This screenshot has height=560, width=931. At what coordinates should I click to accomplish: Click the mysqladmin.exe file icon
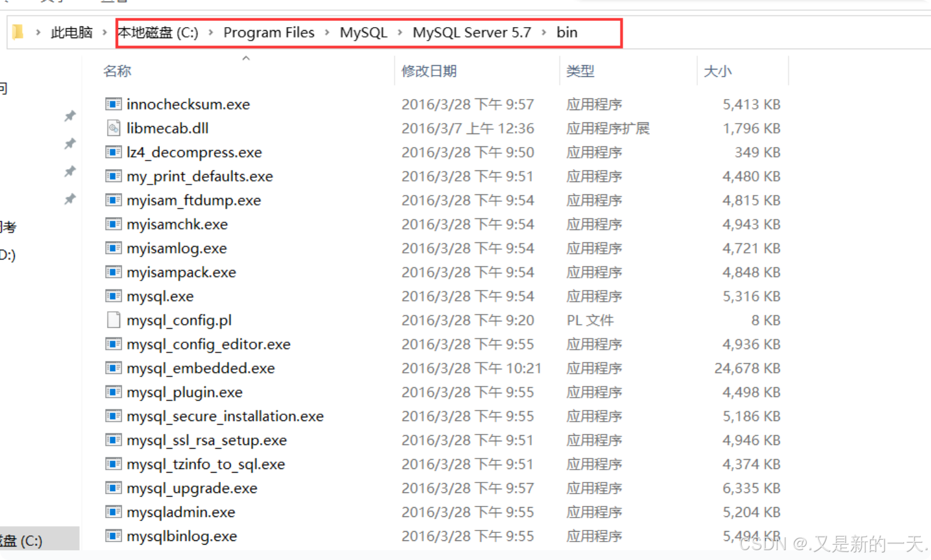113,511
